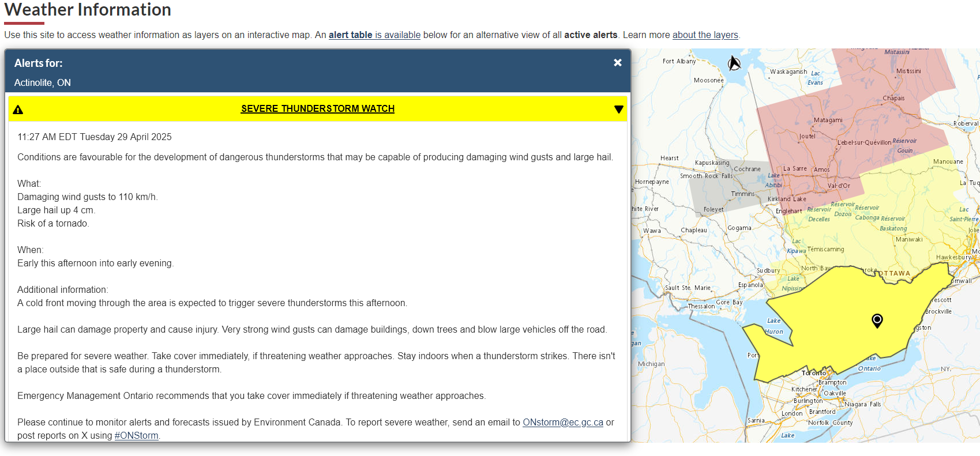
Task: Click the Weather Information heading
Action: (x=88, y=10)
